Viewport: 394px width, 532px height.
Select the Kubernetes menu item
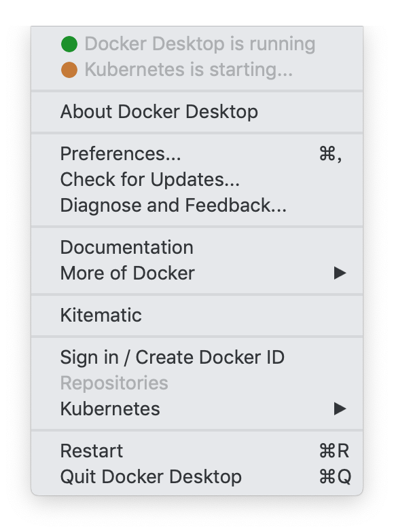click(197, 408)
